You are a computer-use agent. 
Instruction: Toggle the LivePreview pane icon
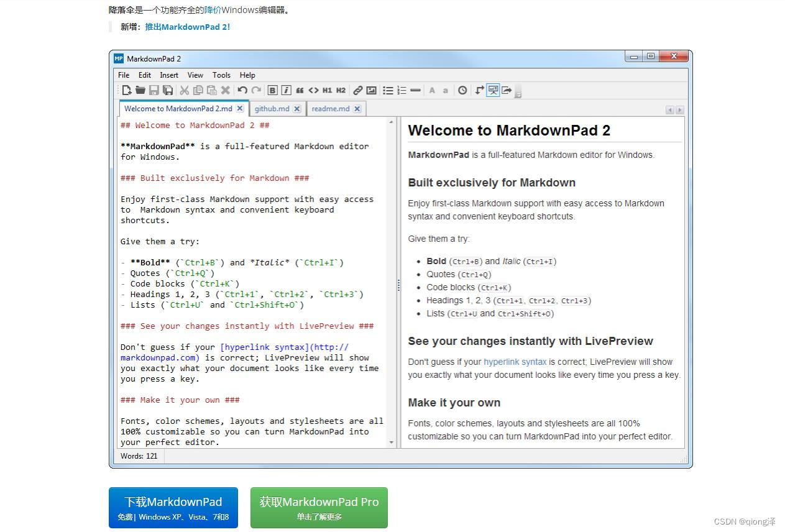493,90
